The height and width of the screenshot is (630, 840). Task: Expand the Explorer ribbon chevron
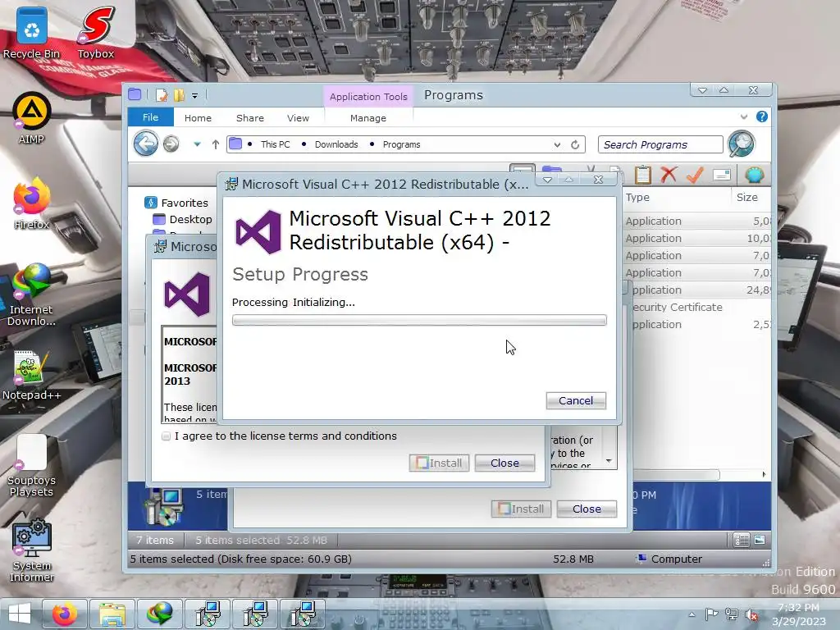pyautogui.click(x=743, y=116)
